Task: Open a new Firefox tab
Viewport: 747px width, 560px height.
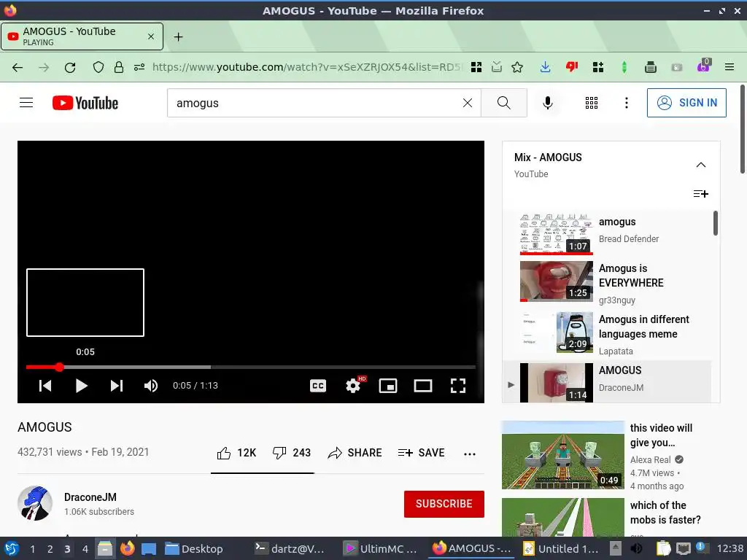Action: point(178,36)
